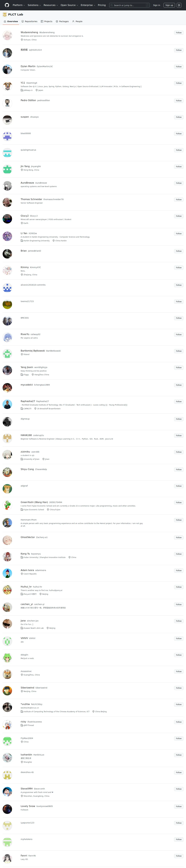Switch to the Repositories tab
Image resolution: width=186 pixels, height=868 pixels.
29,21
